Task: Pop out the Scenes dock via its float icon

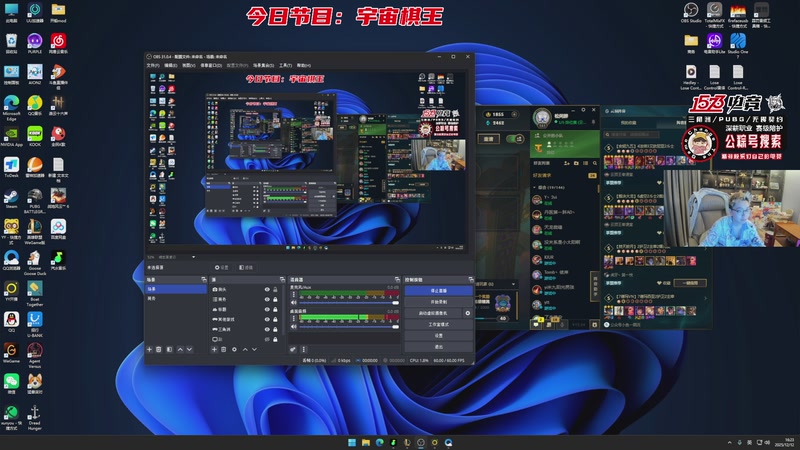Action: [x=204, y=280]
